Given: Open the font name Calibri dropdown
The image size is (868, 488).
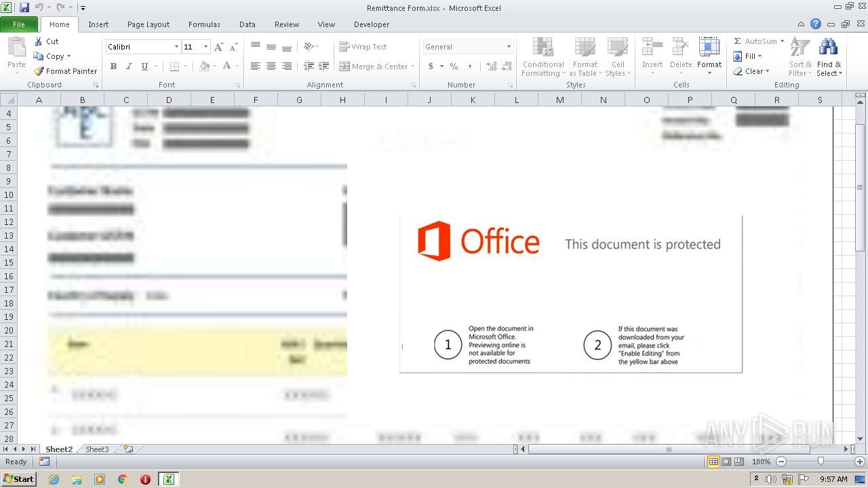Looking at the screenshot, I should (176, 47).
